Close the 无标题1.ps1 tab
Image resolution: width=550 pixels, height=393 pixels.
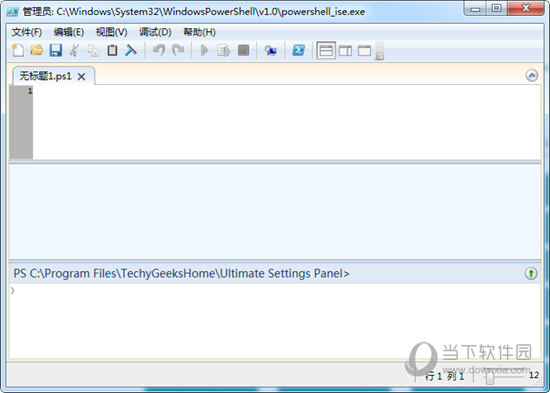(81, 76)
